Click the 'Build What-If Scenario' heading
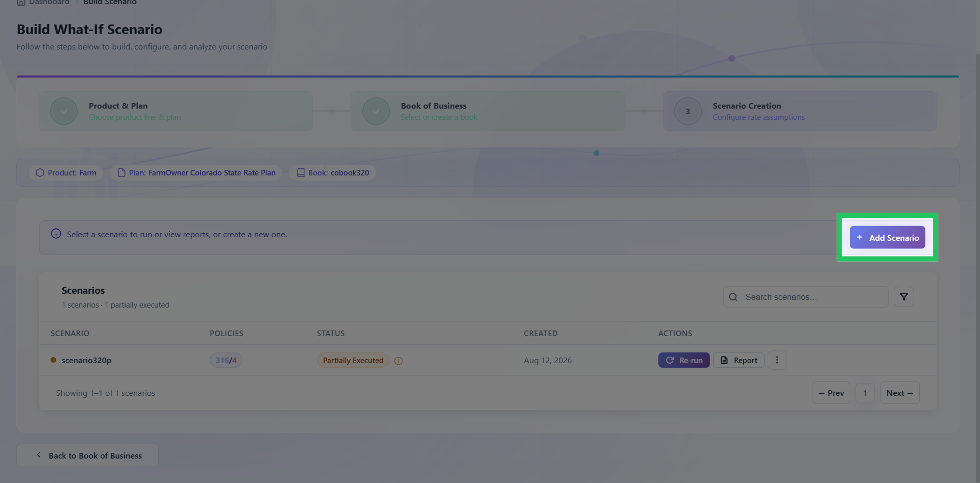The height and width of the screenshot is (483, 980). coord(89,30)
